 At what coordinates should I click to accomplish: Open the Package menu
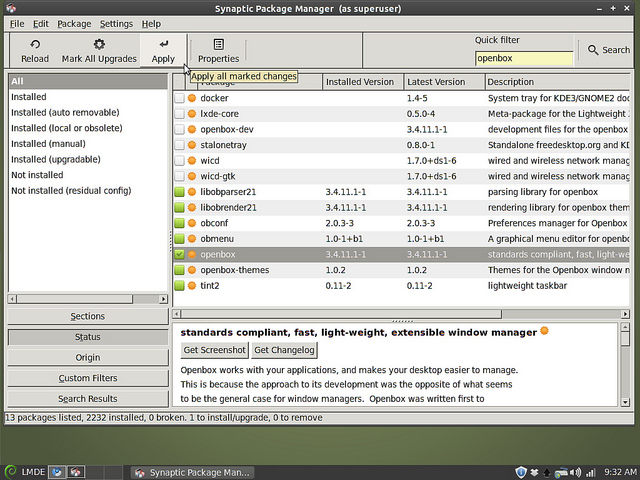(x=74, y=24)
